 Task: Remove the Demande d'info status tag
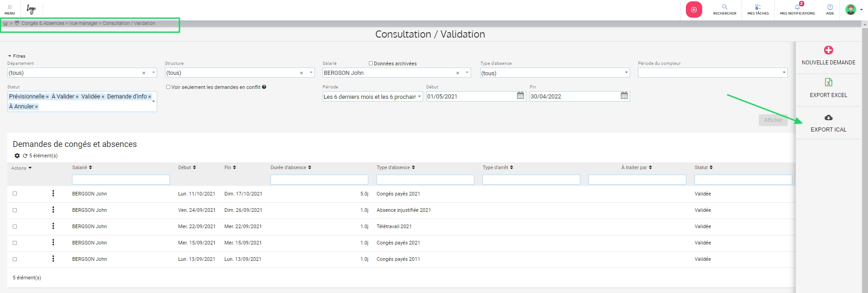click(x=149, y=97)
